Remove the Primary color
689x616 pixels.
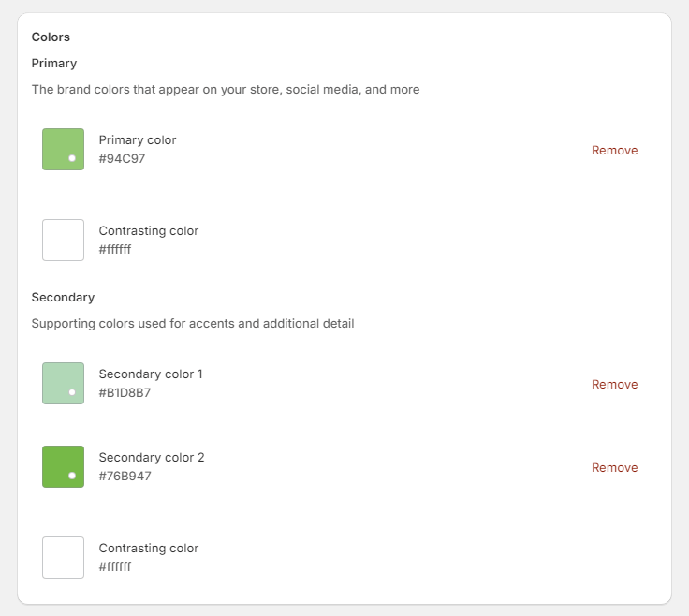coord(614,150)
